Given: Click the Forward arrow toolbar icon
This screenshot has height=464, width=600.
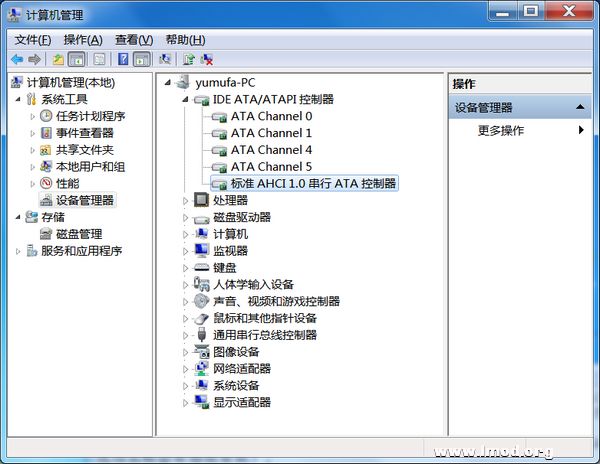Looking at the screenshot, I should (34, 59).
